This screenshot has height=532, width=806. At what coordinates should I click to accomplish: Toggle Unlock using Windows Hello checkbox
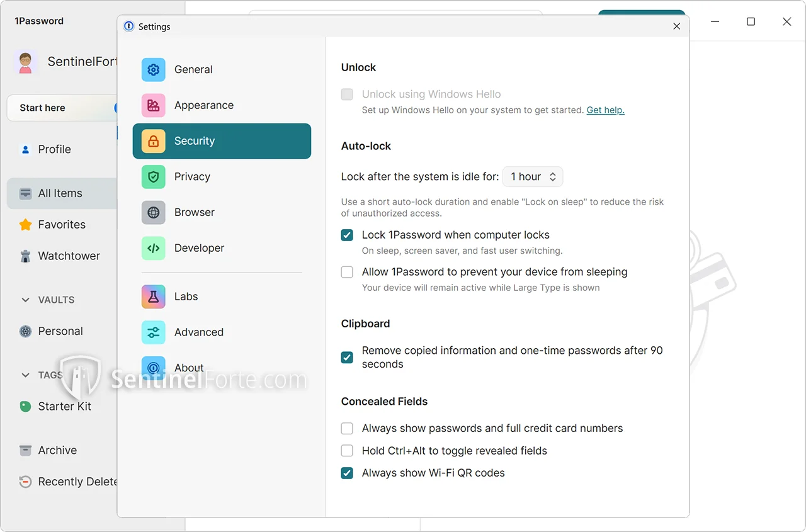click(347, 94)
